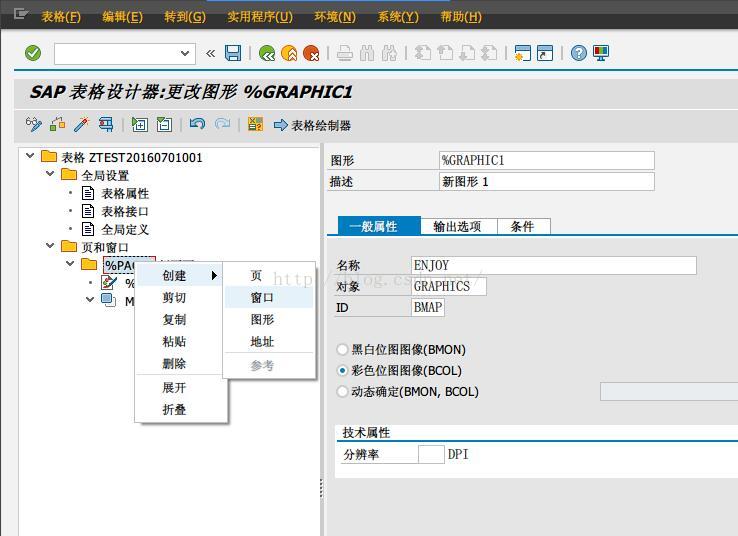Switch to the 输出选项 tab
The image size is (738, 536).
459,226
